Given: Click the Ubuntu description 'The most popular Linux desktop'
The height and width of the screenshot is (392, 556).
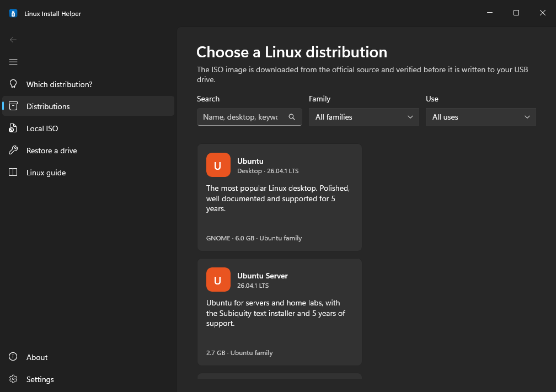Looking at the screenshot, I should [278, 198].
